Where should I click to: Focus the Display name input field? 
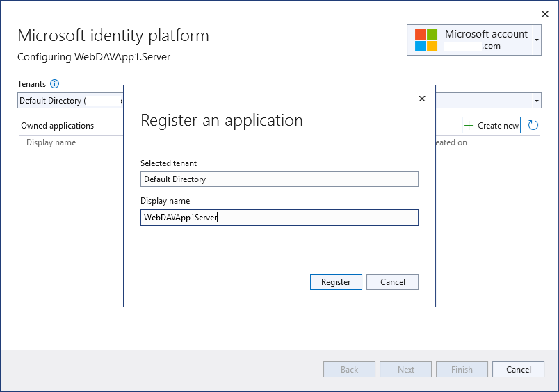279,218
